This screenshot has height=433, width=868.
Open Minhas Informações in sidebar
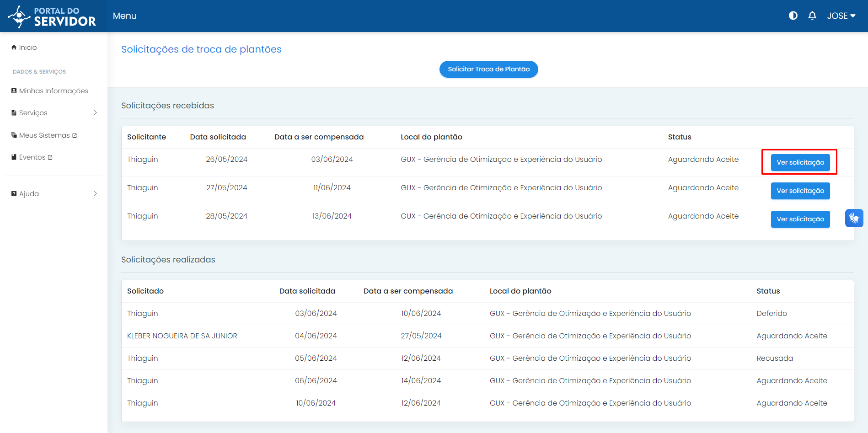[54, 91]
